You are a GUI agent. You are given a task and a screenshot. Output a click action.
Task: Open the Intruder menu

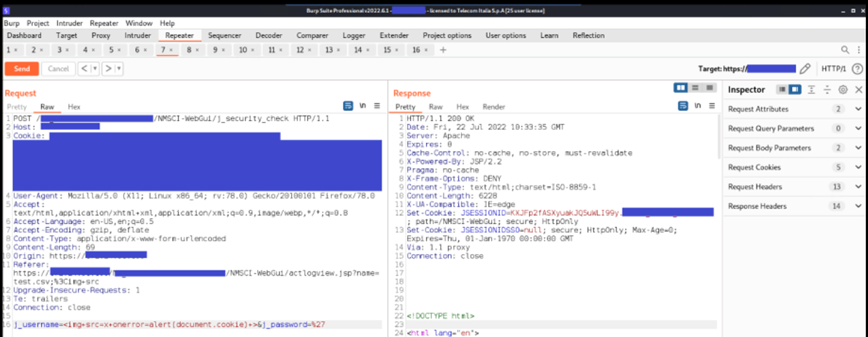[x=70, y=23]
